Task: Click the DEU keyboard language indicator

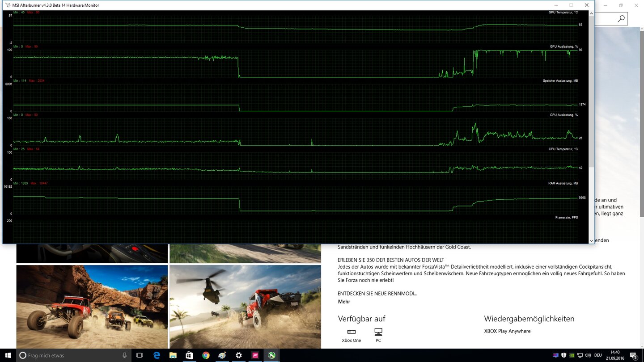Action: click(598, 355)
